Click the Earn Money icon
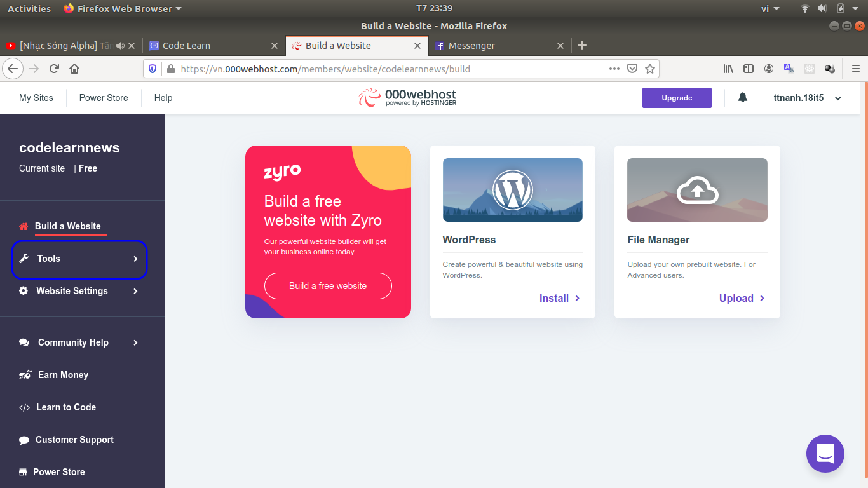The image size is (868, 488). 25,375
